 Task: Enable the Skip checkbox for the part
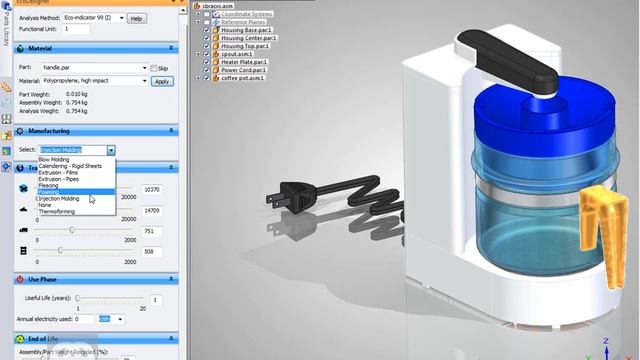(153, 68)
